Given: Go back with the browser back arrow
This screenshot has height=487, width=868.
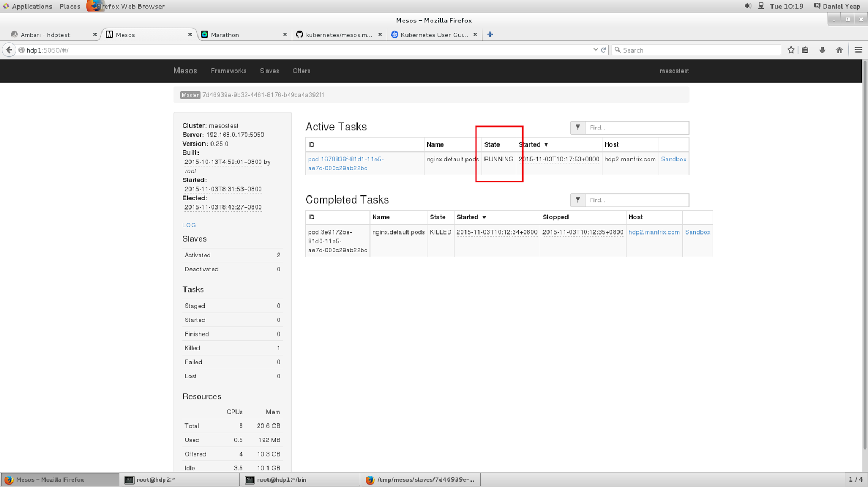Looking at the screenshot, I should [9, 50].
